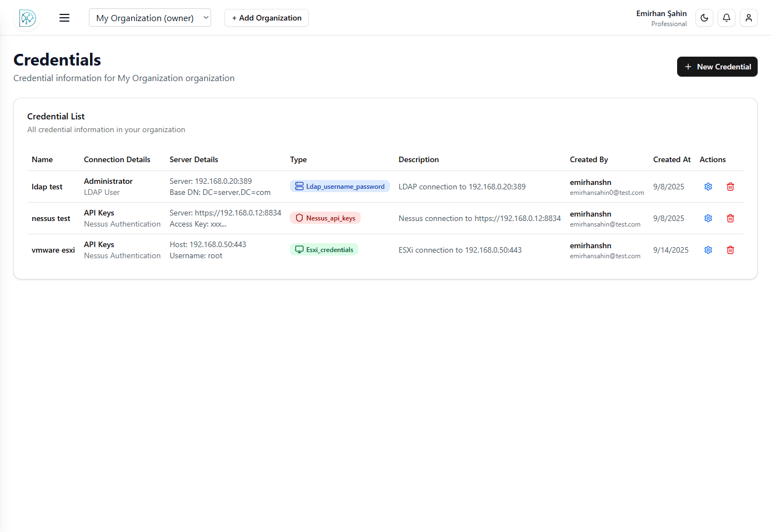Click the Esxi_credentials type badge
The image size is (771, 532).
324,250
